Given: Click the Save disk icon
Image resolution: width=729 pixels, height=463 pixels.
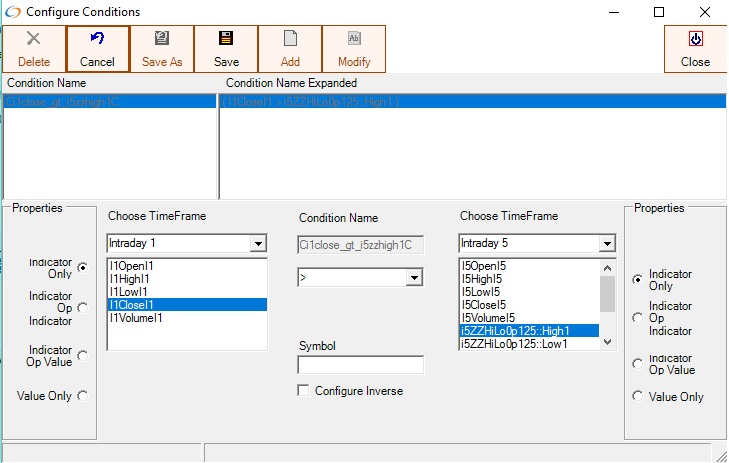Looking at the screenshot, I should tap(226, 40).
